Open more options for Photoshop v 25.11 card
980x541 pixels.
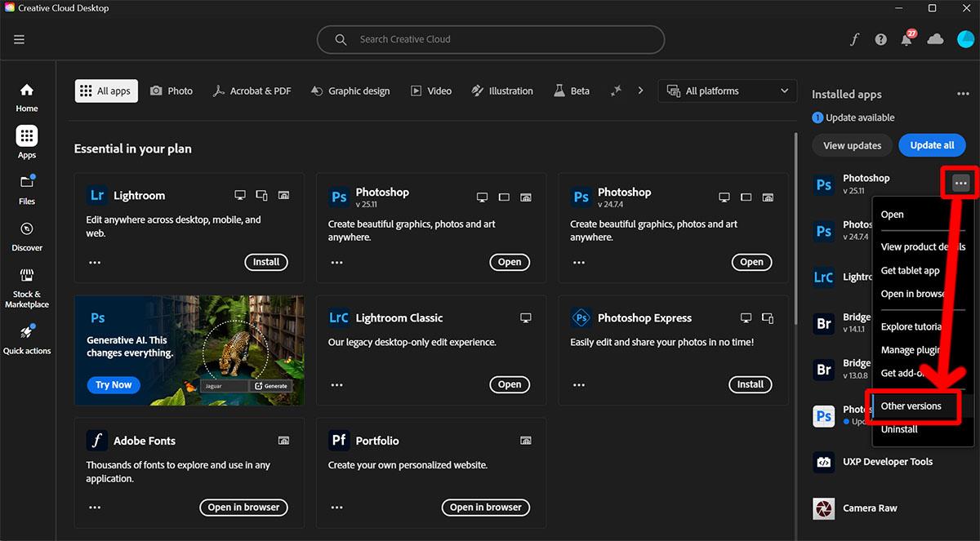336,262
